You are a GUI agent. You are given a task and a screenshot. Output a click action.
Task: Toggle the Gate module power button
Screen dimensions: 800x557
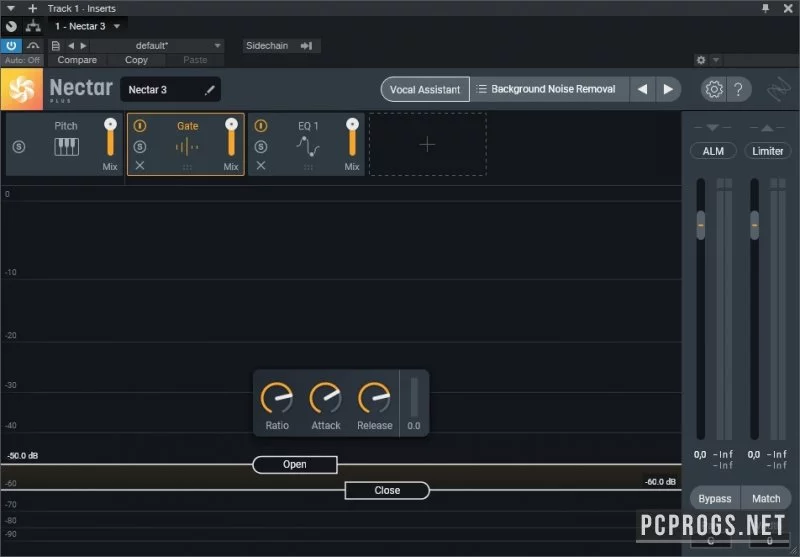coord(140,126)
